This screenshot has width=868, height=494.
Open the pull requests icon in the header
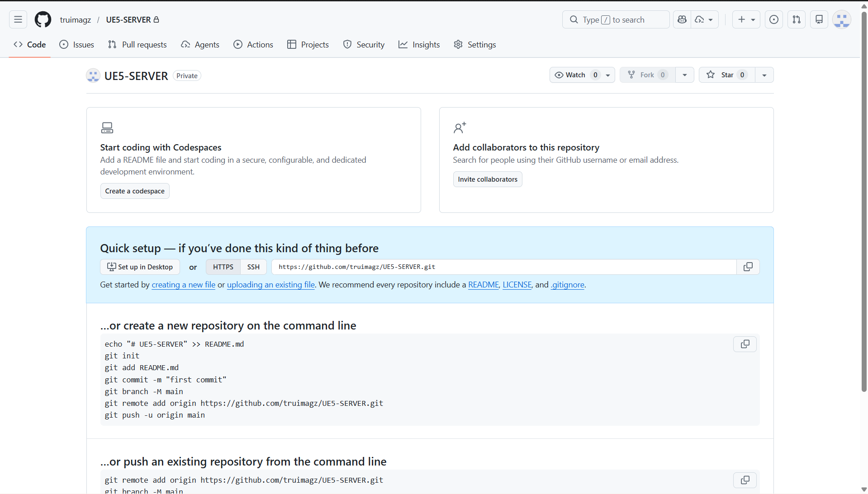coord(797,19)
